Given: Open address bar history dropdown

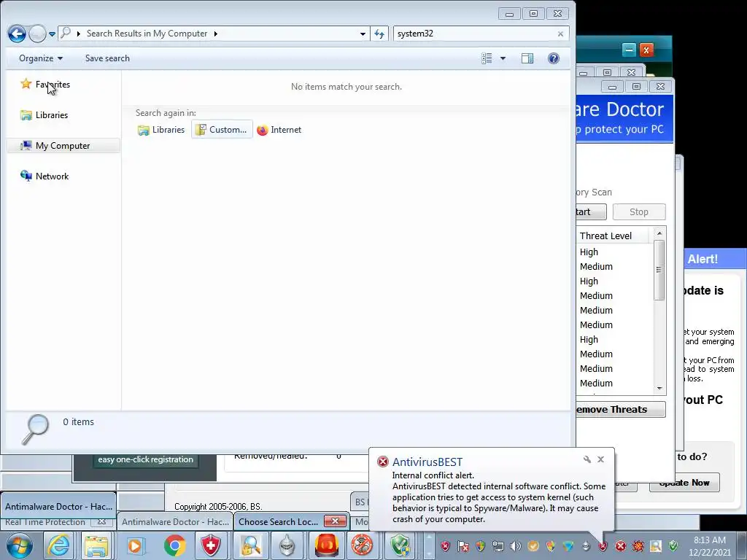Looking at the screenshot, I should coord(363,34).
